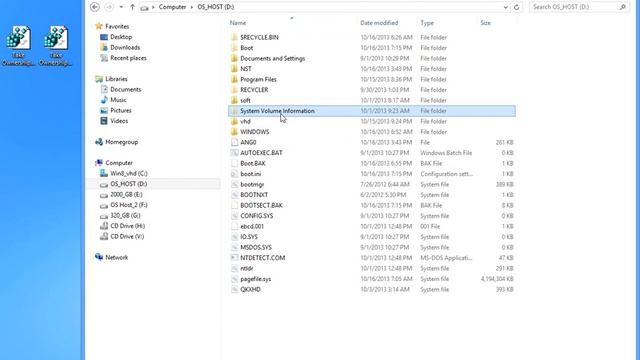Select the AUTOEXEC.BAT file icon
Image resolution: width=640 pixels, height=360 pixels.
point(234,153)
